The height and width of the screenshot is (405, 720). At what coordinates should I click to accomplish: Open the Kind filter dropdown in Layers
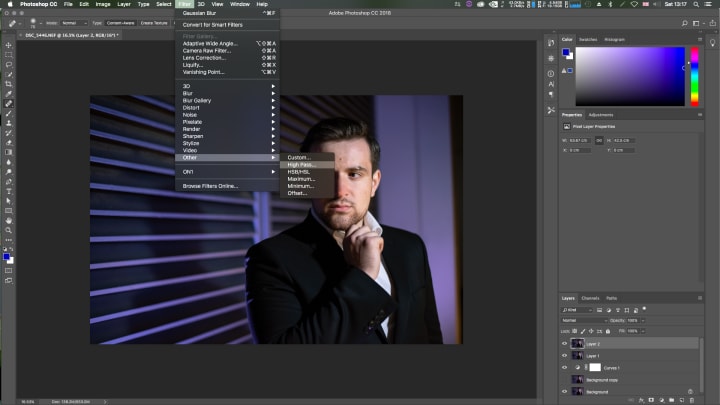point(577,310)
